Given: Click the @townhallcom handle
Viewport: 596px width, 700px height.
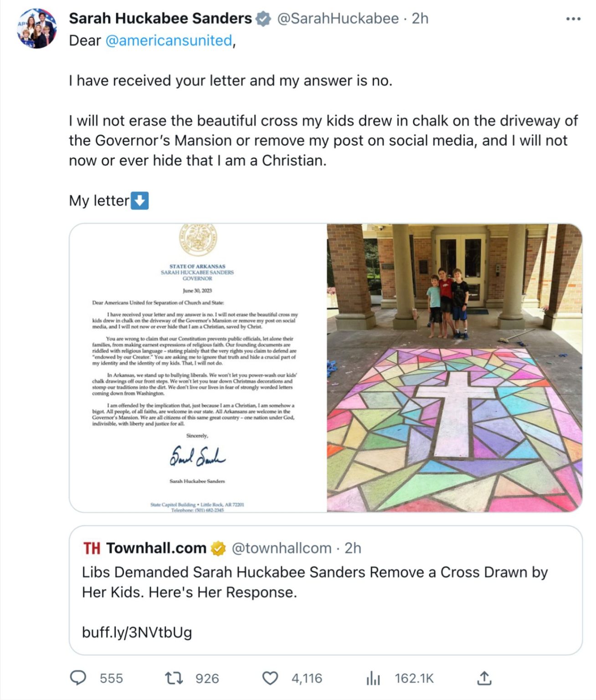Looking at the screenshot, I should pyautogui.click(x=281, y=548).
